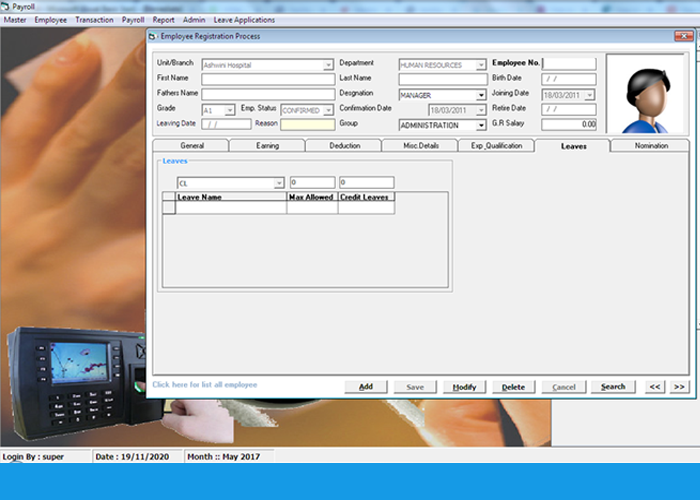
Task: Expand the Designation dropdown
Action: 481,95
